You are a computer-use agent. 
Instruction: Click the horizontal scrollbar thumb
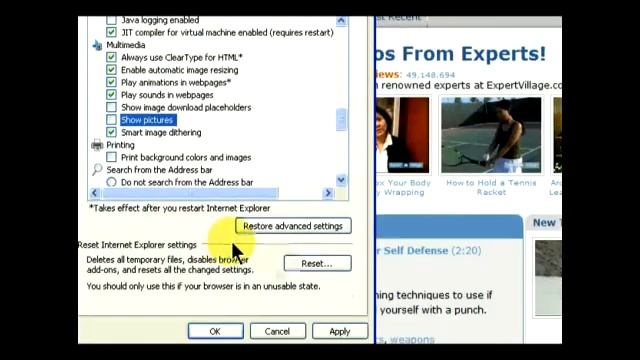tap(190, 193)
